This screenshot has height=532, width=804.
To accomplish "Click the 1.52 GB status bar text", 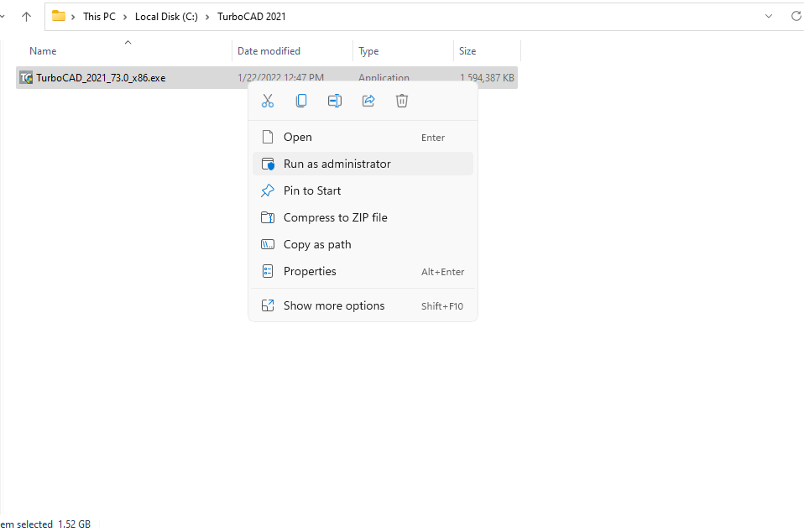I will coord(75,524).
